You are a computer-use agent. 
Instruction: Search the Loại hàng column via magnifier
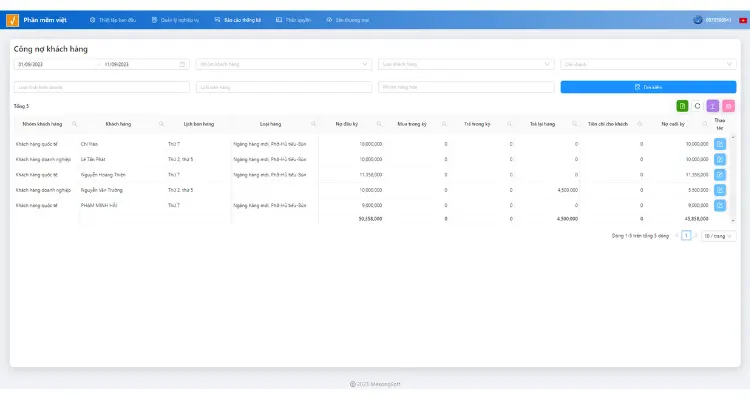tap(313, 124)
